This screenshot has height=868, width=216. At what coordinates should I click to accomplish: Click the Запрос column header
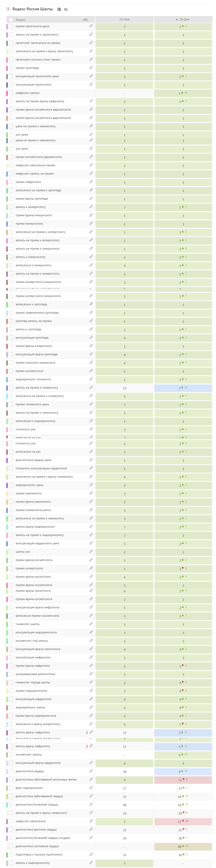click(x=21, y=20)
